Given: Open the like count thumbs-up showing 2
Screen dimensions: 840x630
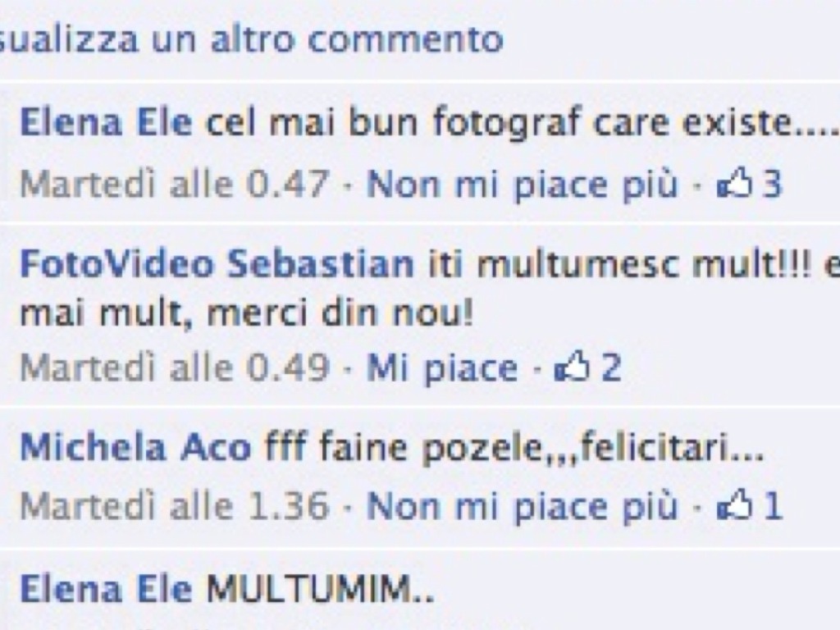Looking at the screenshot, I should [x=587, y=367].
